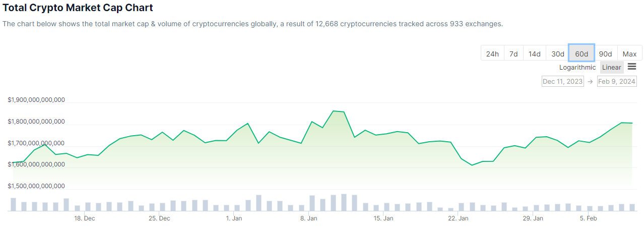This screenshot has height=228, width=644.
Task: Toggle the Linear scale option
Action: (x=612, y=67)
